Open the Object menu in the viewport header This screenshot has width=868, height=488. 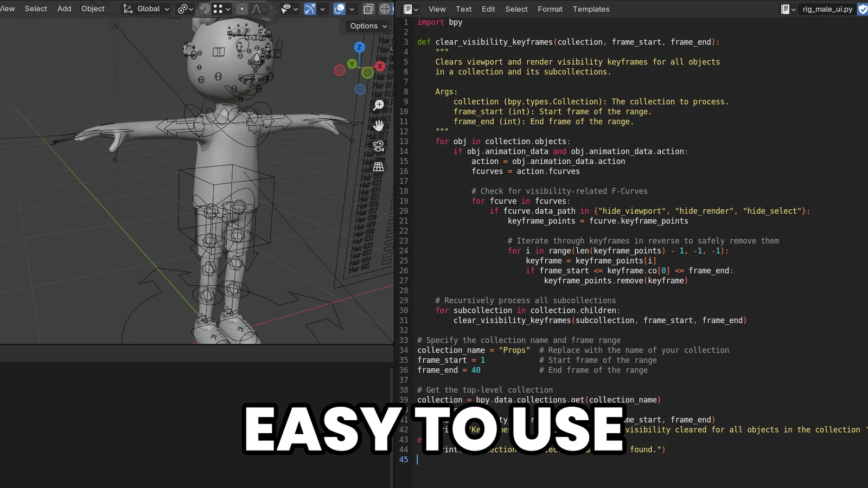click(92, 9)
